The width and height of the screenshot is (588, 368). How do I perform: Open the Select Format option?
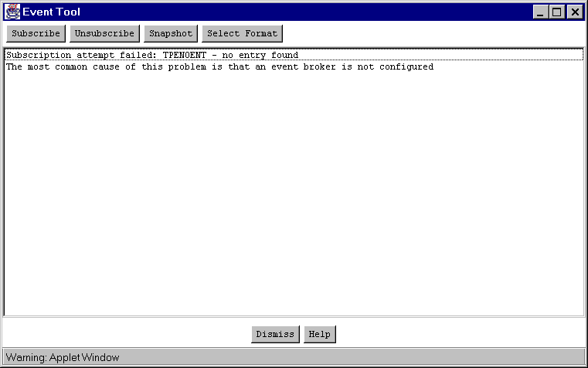(243, 33)
